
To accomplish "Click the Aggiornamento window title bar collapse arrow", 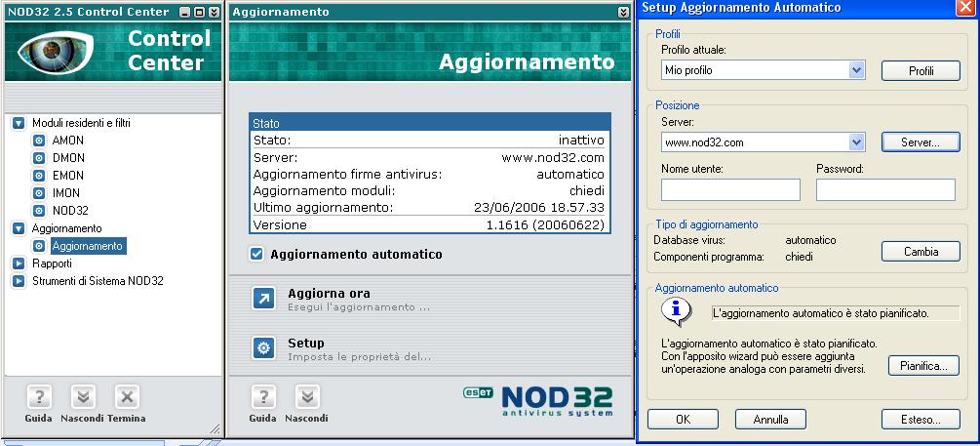I will tap(623, 12).
